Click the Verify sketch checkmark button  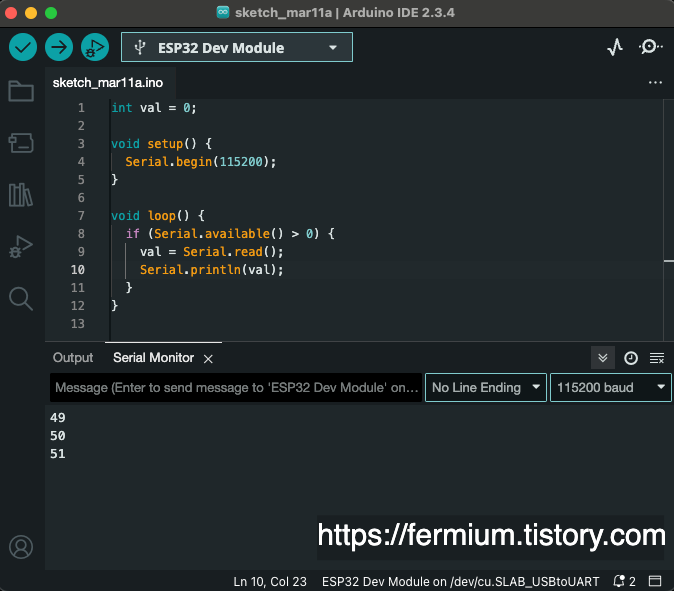[x=23, y=47]
